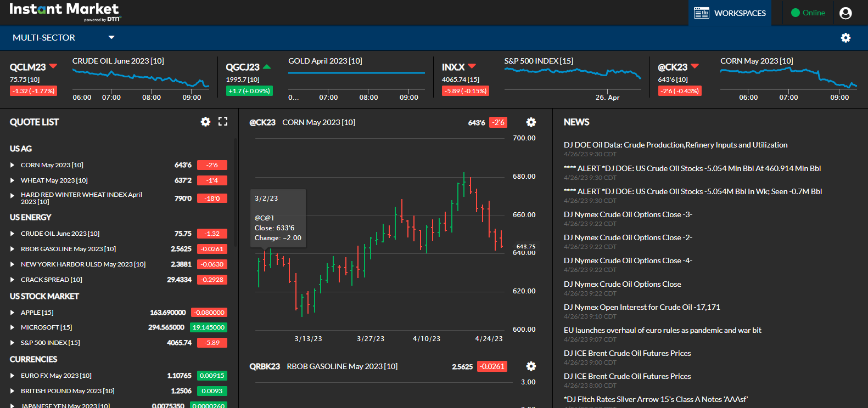This screenshot has height=408, width=868.
Task: Select the QCLM23 ticker symbol
Action: 27,67
